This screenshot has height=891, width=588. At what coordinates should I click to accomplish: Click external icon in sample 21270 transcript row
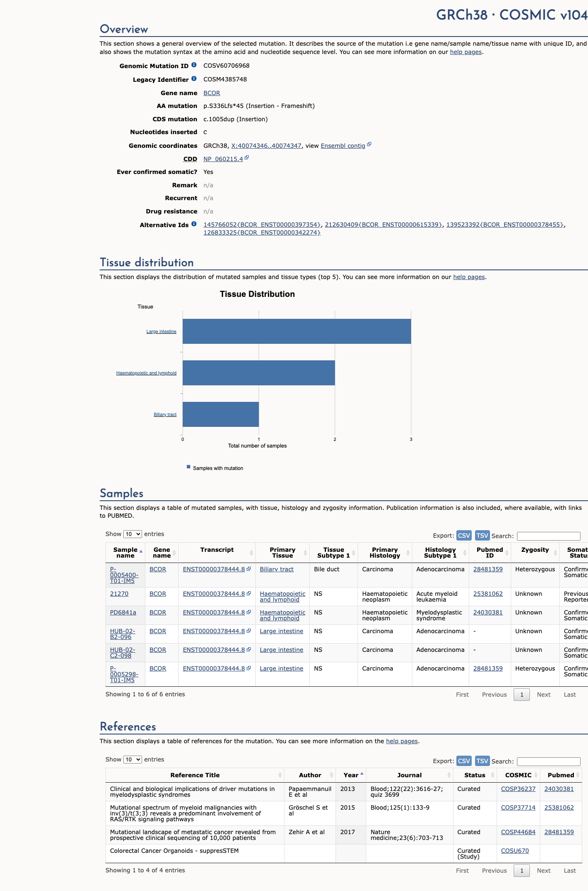[x=249, y=594]
